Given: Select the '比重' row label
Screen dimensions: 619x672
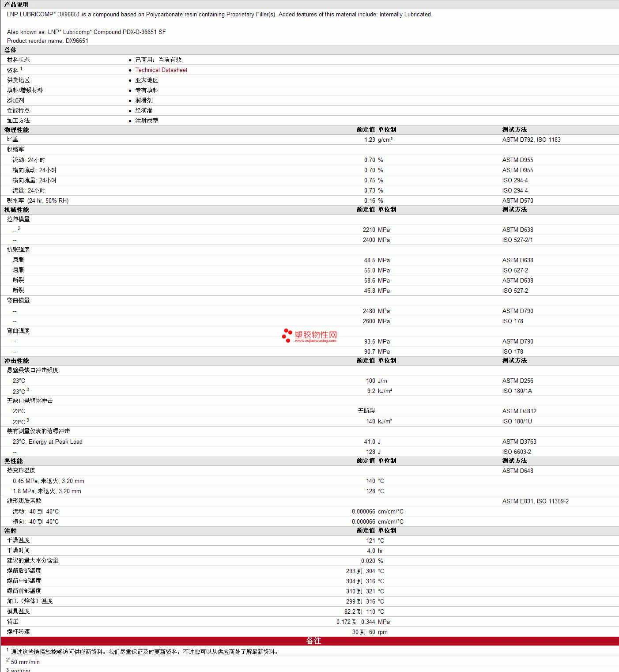Looking at the screenshot, I should pos(13,140).
